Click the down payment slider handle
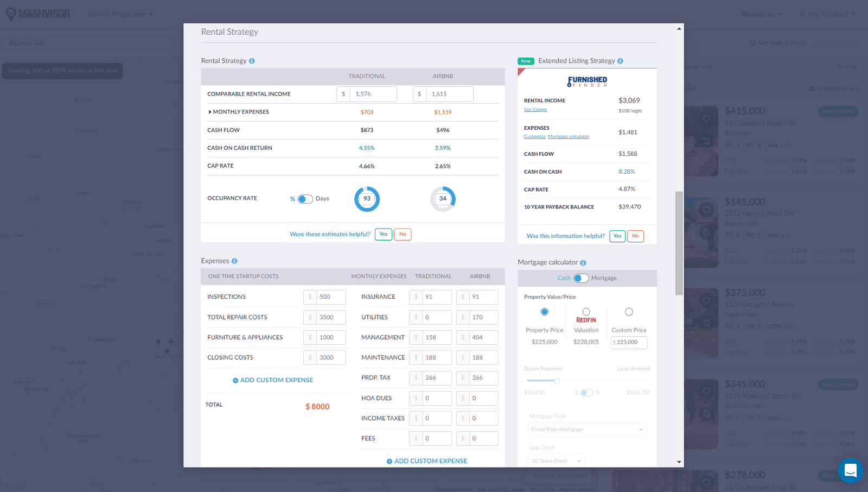This screenshot has width=868, height=492. [557, 381]
